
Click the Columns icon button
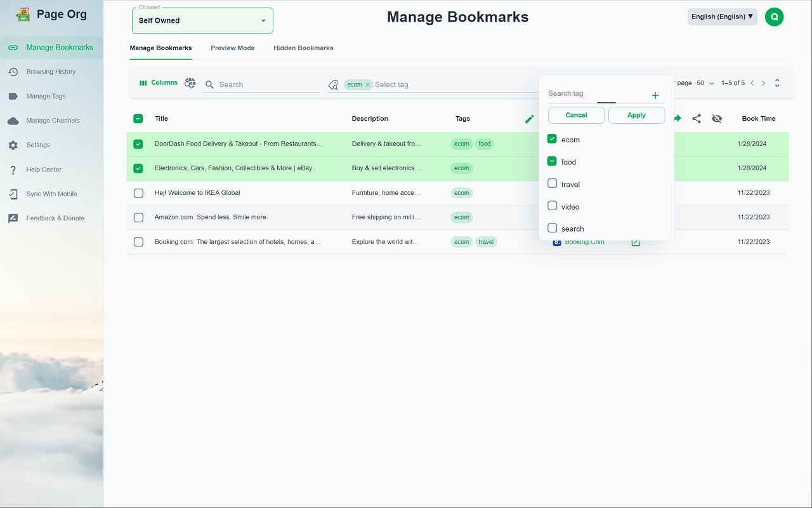[158, 83]
